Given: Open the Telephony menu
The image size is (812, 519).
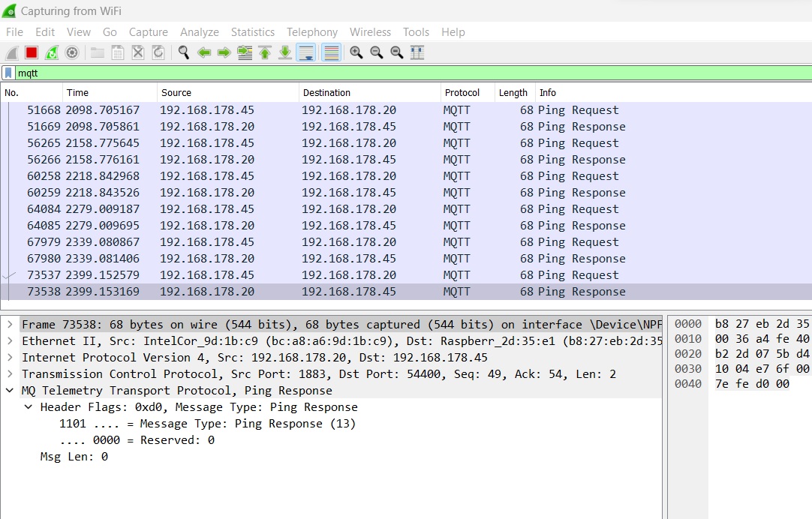Looking at the screenshot, I should pos(311,32).
